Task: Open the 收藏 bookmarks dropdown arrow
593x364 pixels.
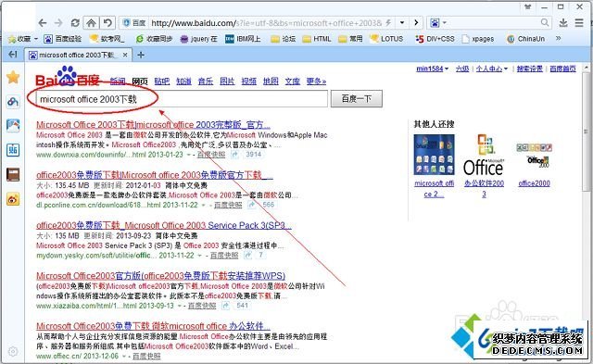Action: point(36,39)
